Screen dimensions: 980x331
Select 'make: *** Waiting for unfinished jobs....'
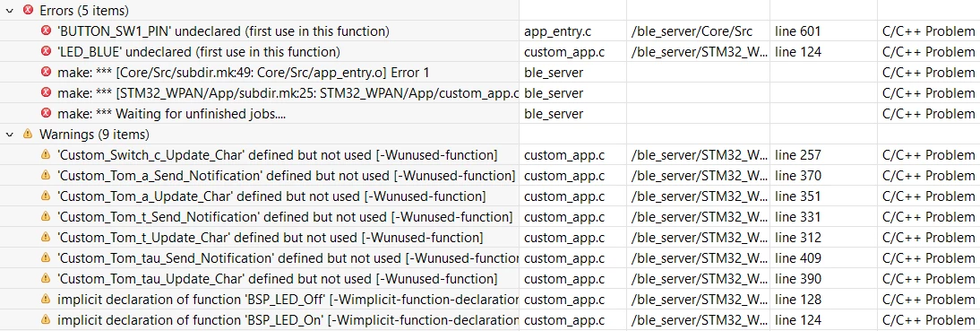click(x=171, y=113)
